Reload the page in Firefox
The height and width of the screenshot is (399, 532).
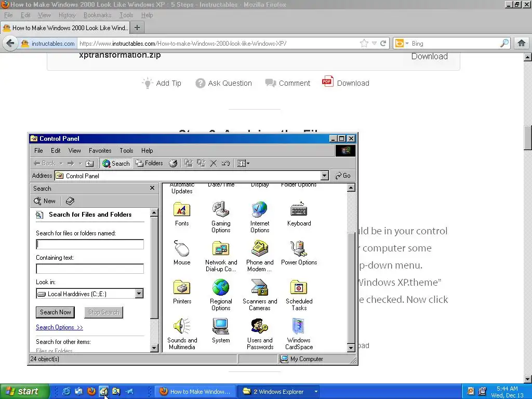(383, 44)
